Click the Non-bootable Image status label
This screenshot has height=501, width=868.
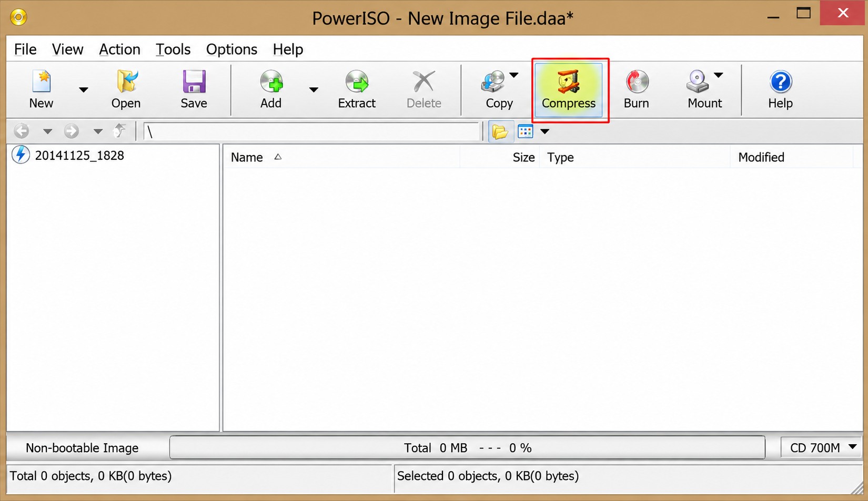[82, 448]
